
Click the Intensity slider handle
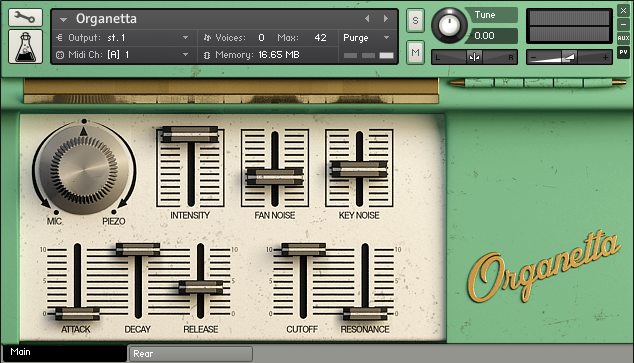pos(190,135)
